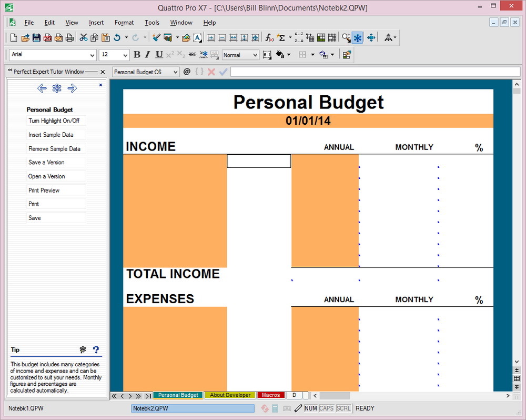
Task: Click the Print icon in toolbar
Action: click(69, 37)
